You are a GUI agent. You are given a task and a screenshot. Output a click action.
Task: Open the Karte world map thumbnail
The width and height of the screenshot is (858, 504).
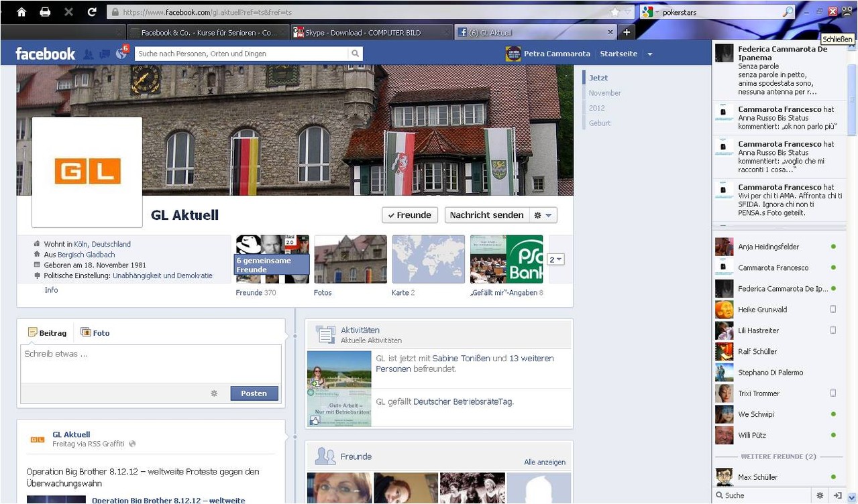pyautogui.click(x=428, y=259)
